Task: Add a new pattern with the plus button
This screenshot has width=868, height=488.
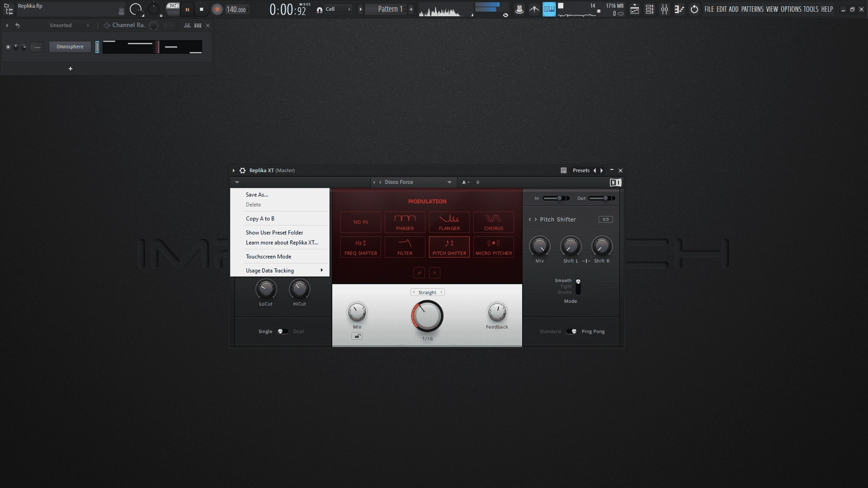Action: point(411,9)
